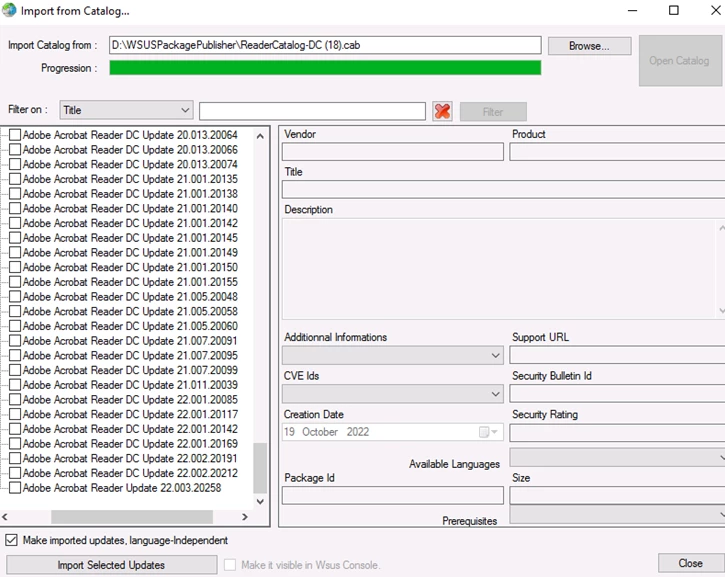
Task: Click the list scroll down arrow
Action: [260, 502]
